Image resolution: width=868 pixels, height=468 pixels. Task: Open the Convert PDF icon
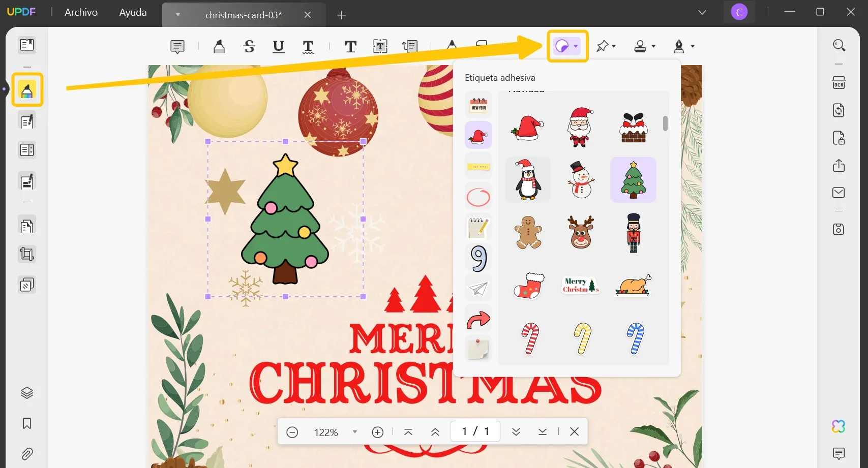pyautogui.click(x=839, y=110)
